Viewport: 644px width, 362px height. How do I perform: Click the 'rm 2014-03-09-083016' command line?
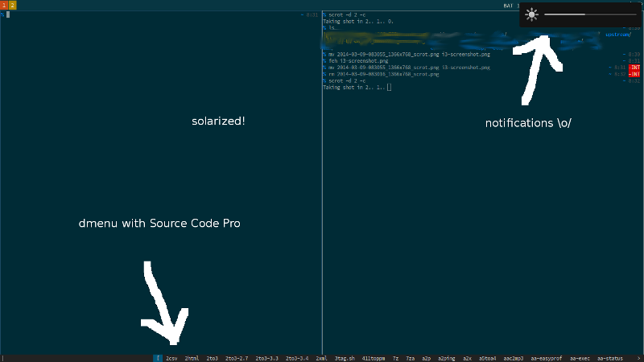[x=384, y=74]
